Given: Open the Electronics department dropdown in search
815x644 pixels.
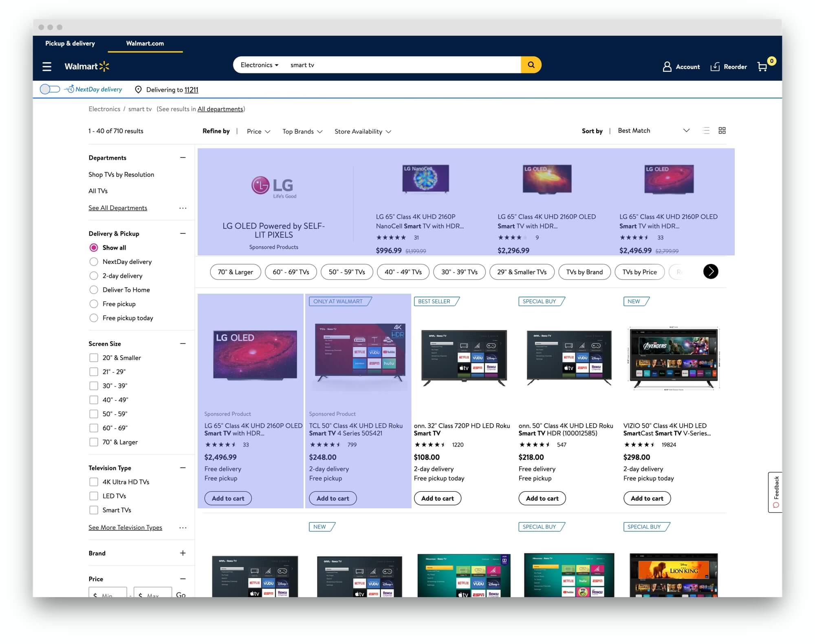Looking at the screenshot, I should coord(260,65).
